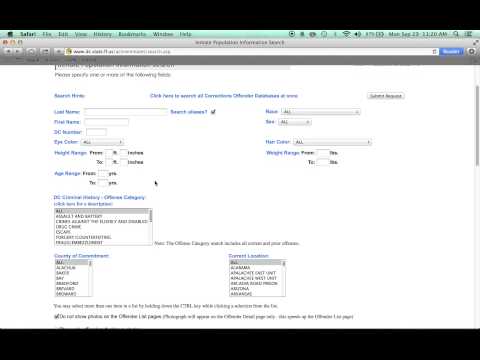Click the Offense Category description link
This screenshot has width=480, height=360.
[83, 204]
